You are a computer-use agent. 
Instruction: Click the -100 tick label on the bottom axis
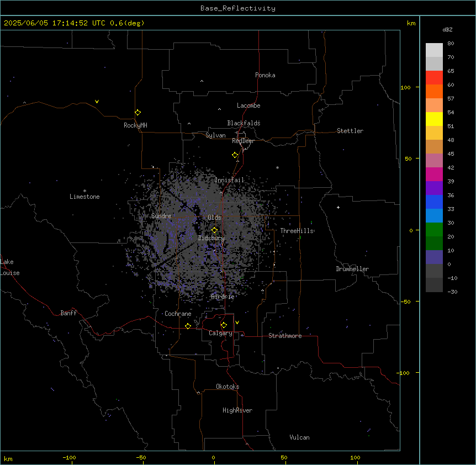[x=69, y=457]
